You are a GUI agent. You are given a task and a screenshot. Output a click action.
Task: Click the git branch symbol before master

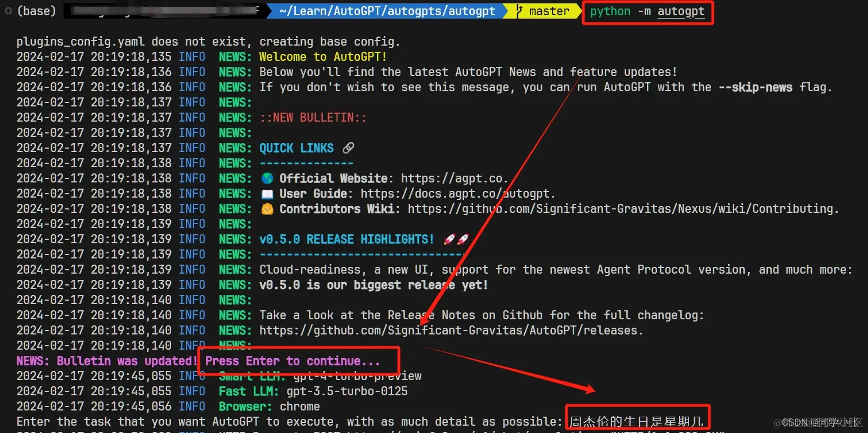click(x=520, y=11)
